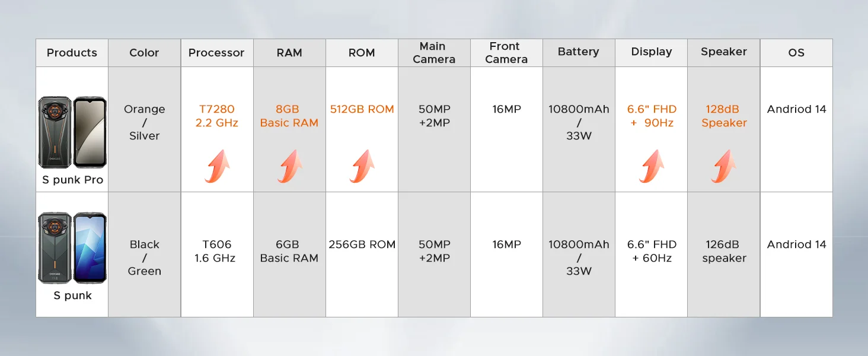Click the Main Camera column header

(x=434, y=53)
